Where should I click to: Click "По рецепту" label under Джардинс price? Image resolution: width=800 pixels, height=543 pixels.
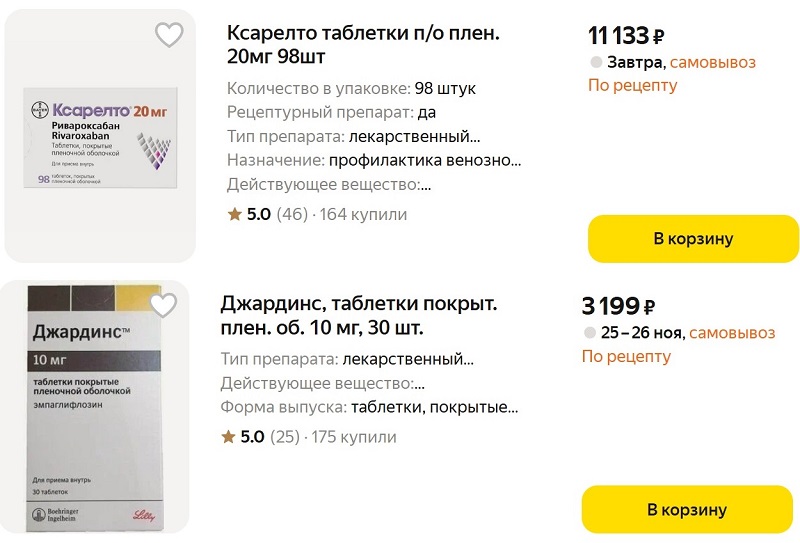626,356
